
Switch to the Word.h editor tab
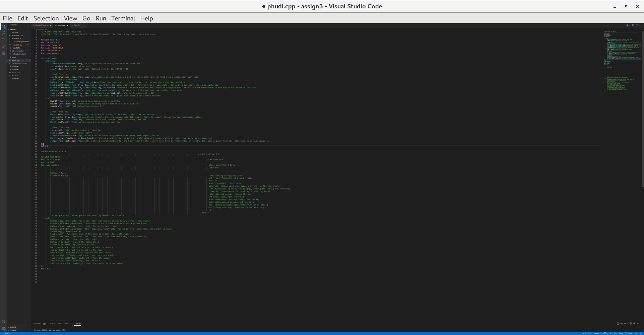pos(77,25)
